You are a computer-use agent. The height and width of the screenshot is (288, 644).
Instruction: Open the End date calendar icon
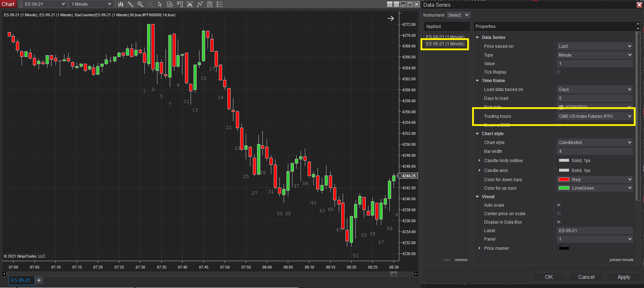pyautogui.click(x=561, y=107)
